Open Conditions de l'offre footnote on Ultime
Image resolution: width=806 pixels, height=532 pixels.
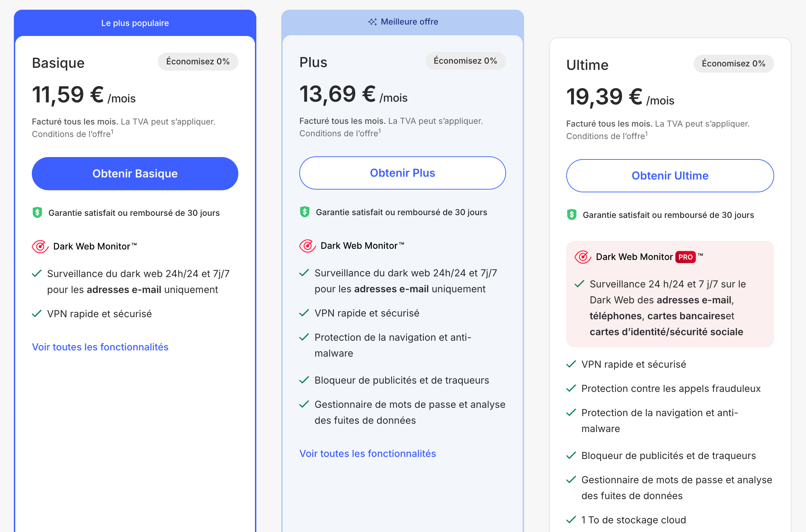pyautogui.click(x=606, y=136)
